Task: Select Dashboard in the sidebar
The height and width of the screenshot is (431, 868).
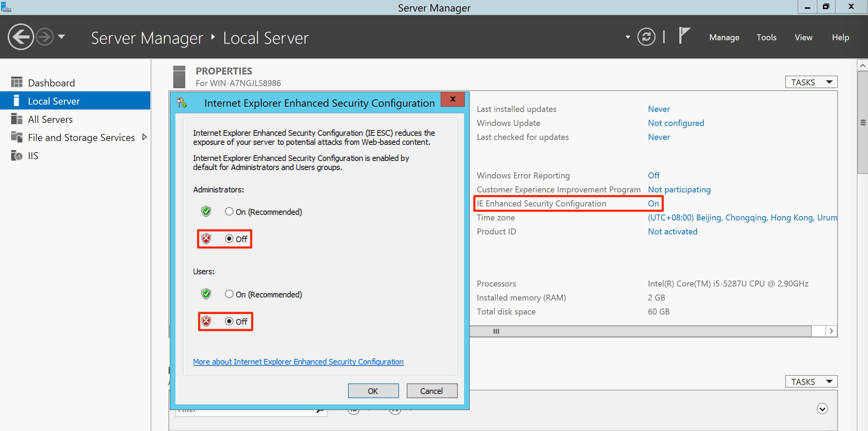Action: (x=75, y=83)
